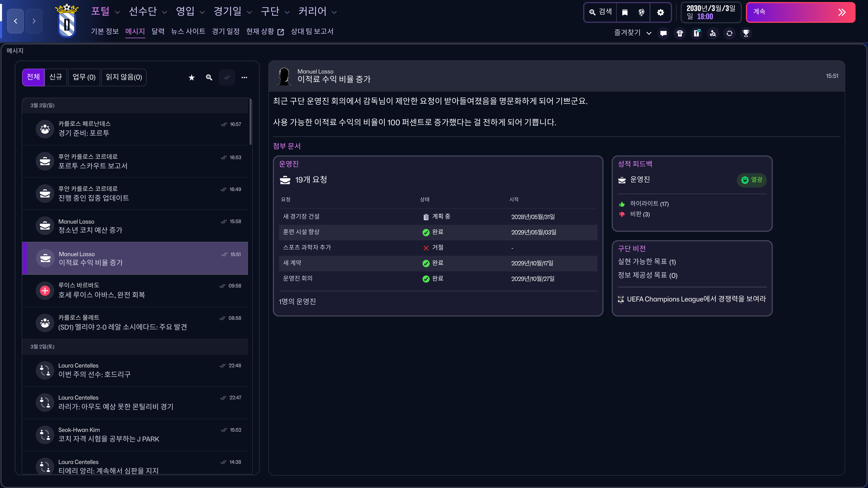
Task: Open the player search shortcut icon
Action: click(x=713, y=33)
